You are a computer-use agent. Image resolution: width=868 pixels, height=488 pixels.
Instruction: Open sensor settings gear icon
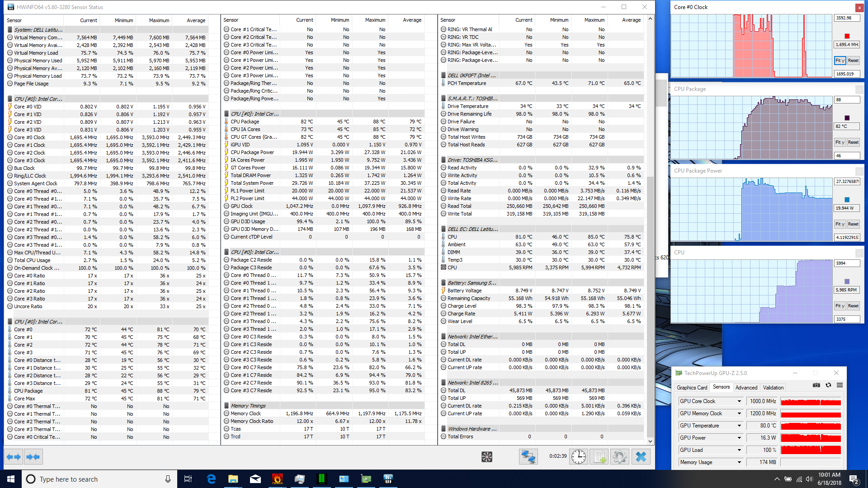tap(620, 457)
